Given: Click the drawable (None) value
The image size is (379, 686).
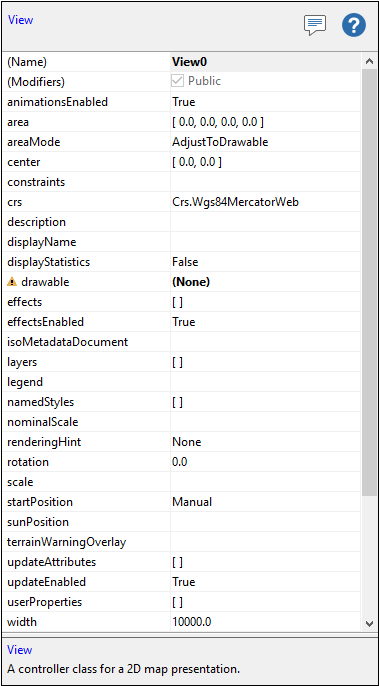Looking at the screenshot, I should 191,282.
